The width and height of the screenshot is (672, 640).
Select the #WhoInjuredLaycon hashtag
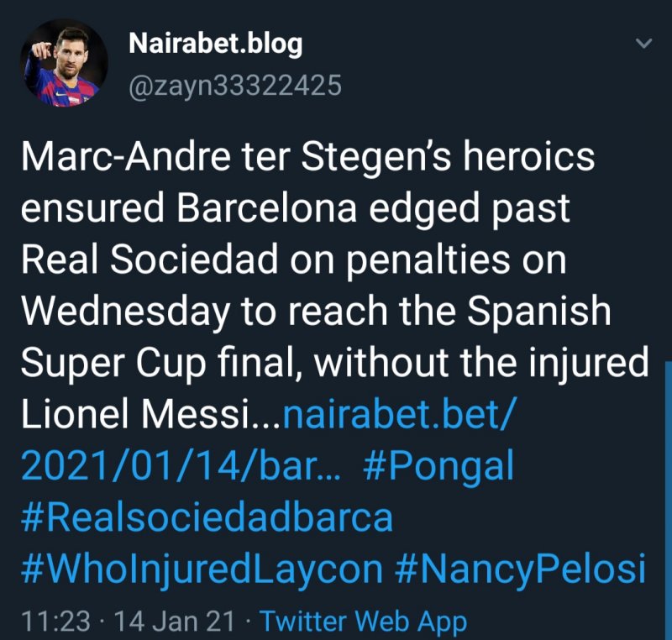pyautogui.click(x=202, y=569)
